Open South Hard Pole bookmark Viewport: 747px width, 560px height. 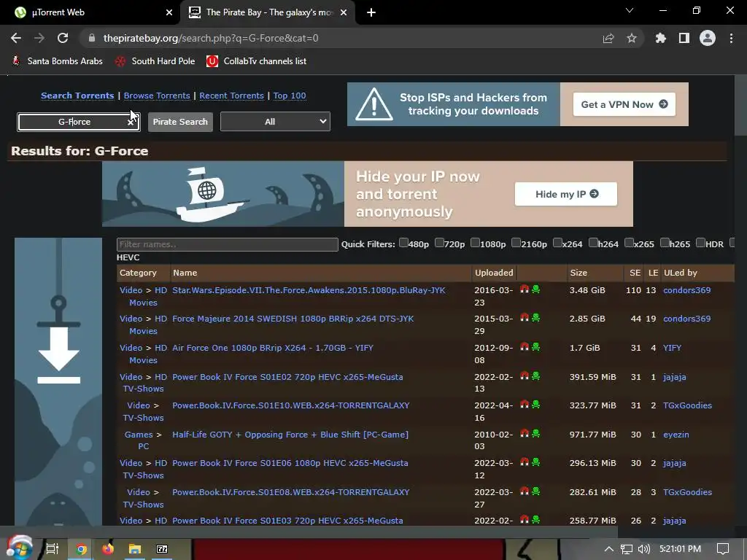[155, 61]
